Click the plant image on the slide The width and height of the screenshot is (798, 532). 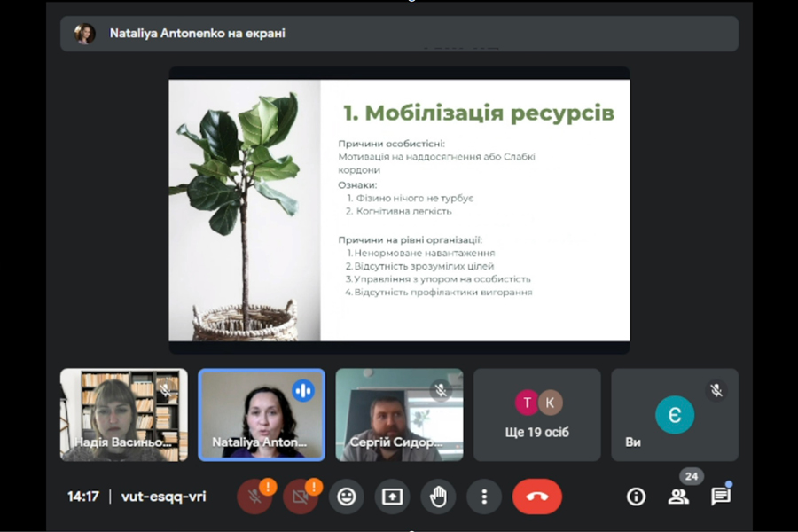tap(245, 210)
